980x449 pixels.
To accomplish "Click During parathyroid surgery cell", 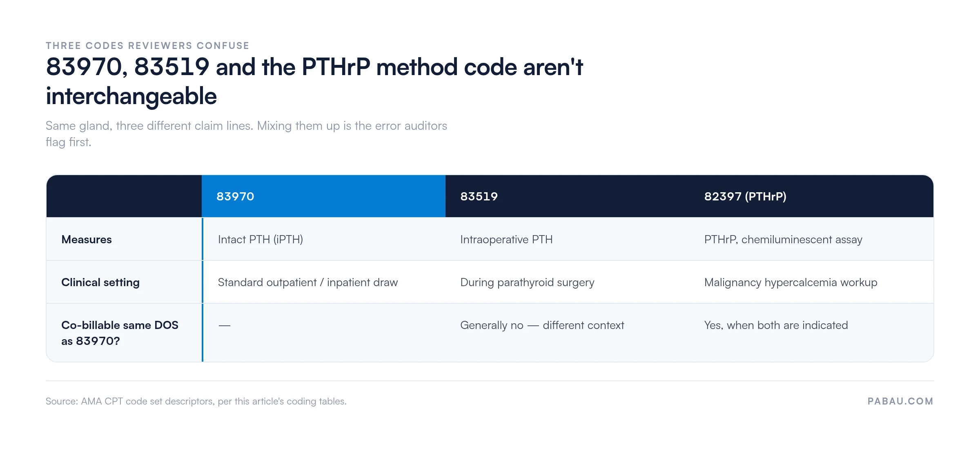I will (x=527, y=282).
